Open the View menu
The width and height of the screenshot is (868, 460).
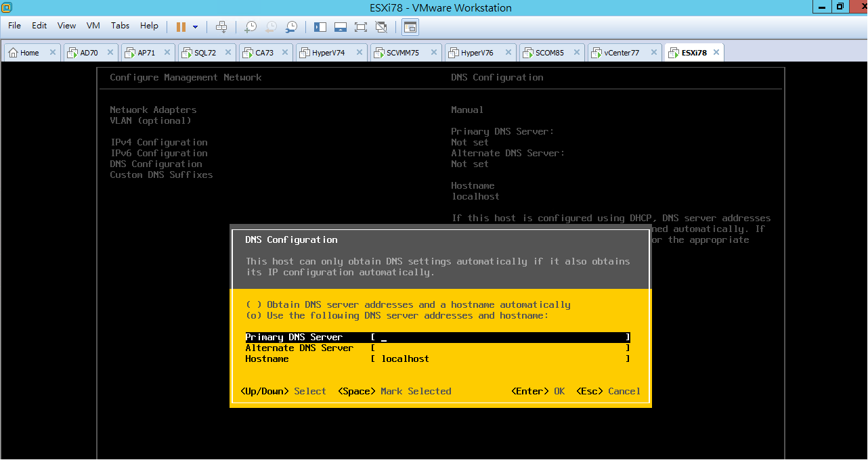click(x=66, y=26)
